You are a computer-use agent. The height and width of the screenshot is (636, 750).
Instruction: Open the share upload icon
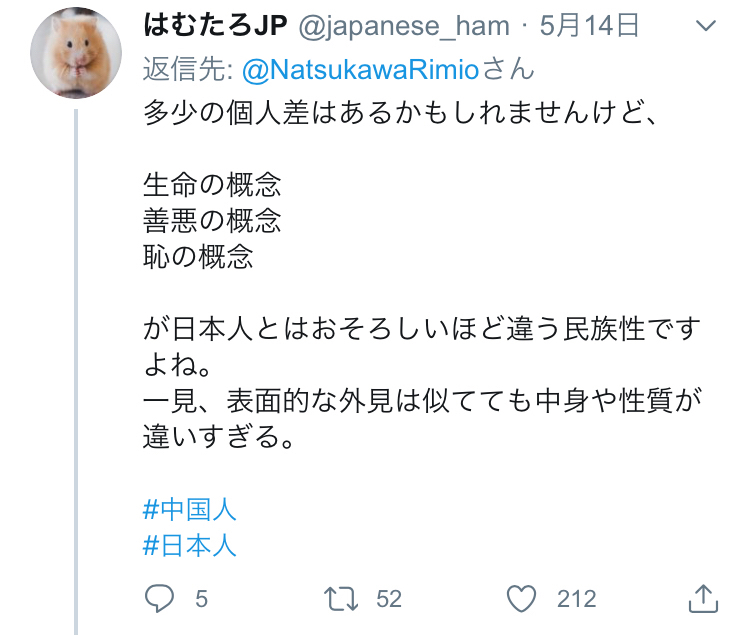click(703, 598)
